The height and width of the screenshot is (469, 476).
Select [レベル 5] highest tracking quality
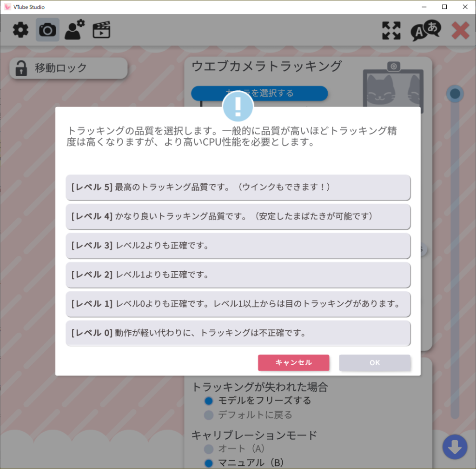click(x=238, y=188)
